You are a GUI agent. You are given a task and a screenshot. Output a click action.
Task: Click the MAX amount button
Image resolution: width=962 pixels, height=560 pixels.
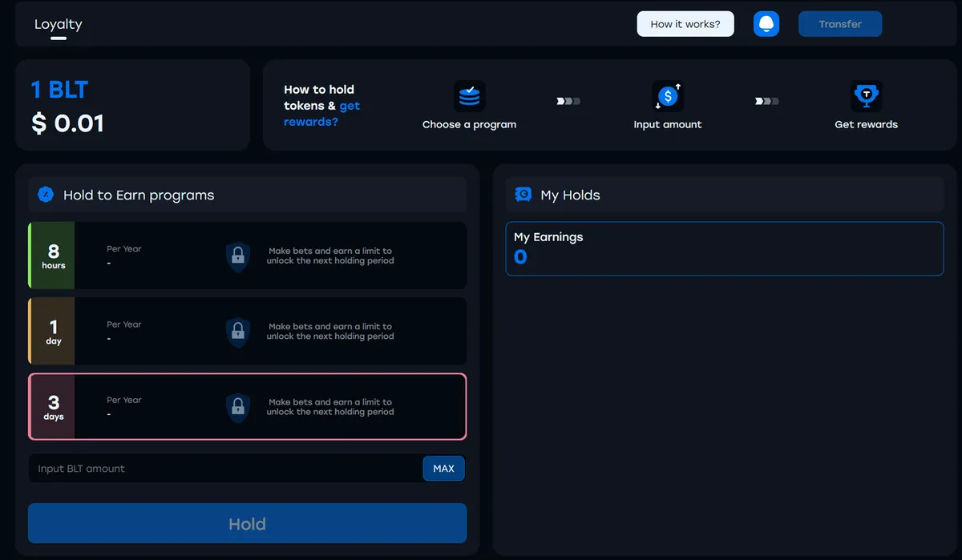443,468
